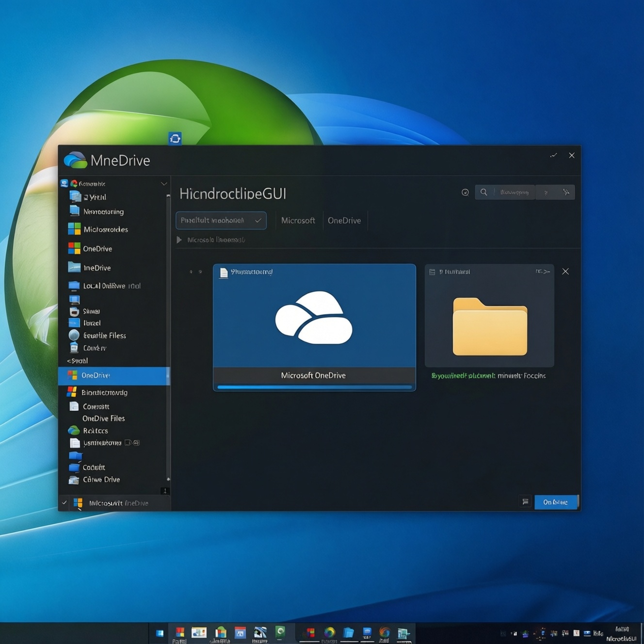Click the document icon in the OneDrive card header
The width and height of the screenshot is (644, 644).
224,273
